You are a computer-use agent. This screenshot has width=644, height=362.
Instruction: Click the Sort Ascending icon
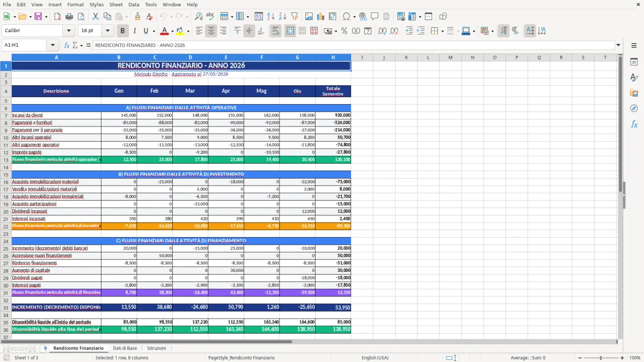click(270, 17)
